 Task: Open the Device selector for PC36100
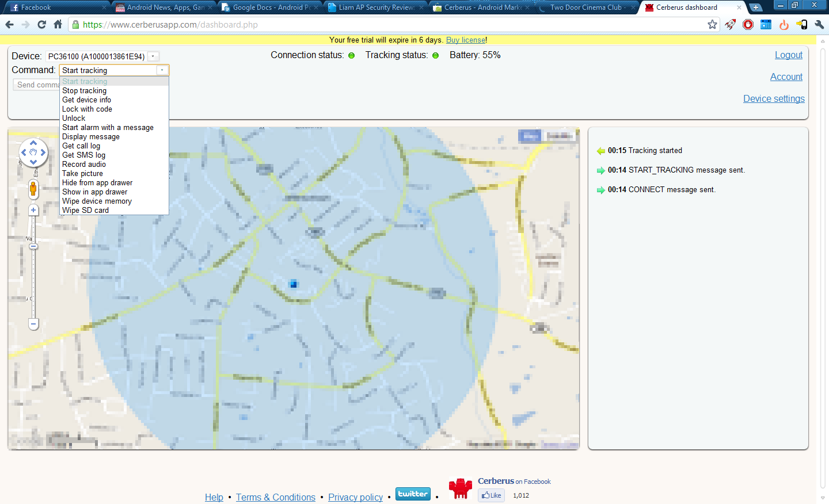(153, 56)
